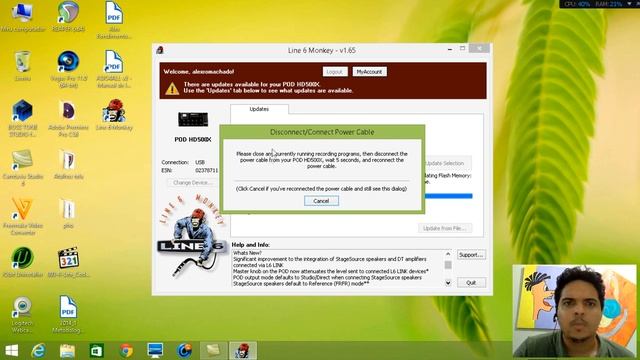Select the Freemake Video Converter shortcut

(x=22, y=216)
